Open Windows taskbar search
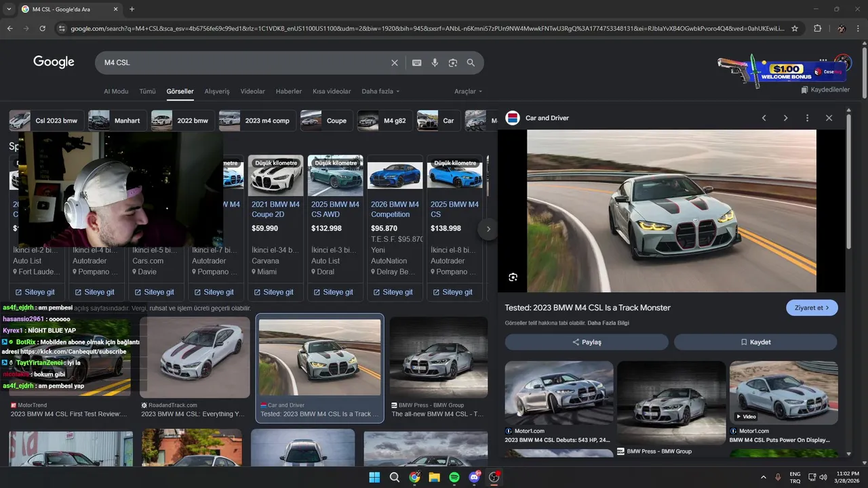 click(395, 477)
